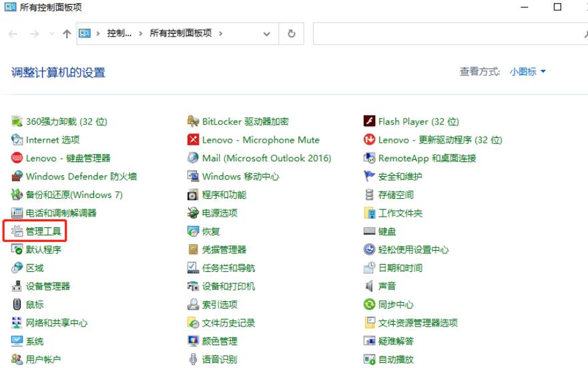The image size is (588, 368).
Task: Click the 默认程序 icon
Action: (x=17, y=249)
